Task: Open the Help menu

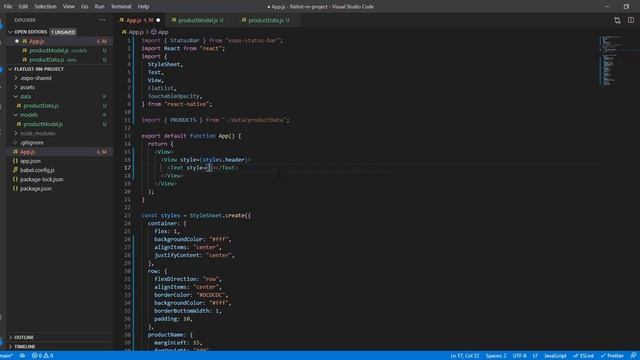Action: [x=143, y=7]
